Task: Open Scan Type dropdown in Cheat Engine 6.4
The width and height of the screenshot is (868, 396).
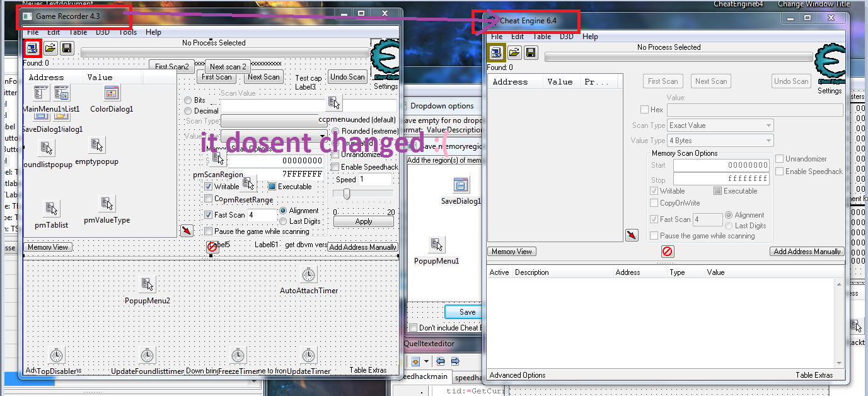Action: tap(720, 125)
